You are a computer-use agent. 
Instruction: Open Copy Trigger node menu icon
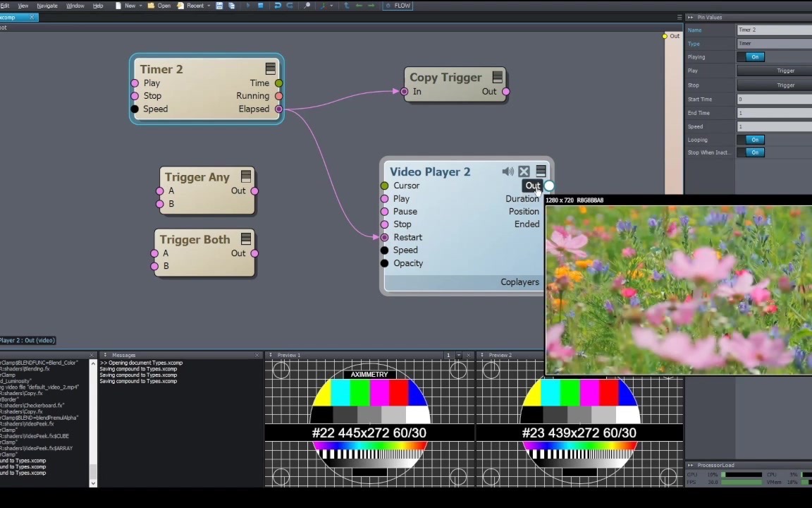(x=498, y=77)
